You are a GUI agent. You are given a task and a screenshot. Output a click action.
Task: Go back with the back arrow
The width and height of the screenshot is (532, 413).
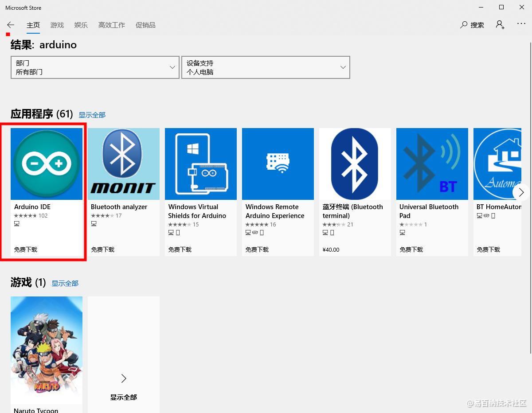click(11, 25)
